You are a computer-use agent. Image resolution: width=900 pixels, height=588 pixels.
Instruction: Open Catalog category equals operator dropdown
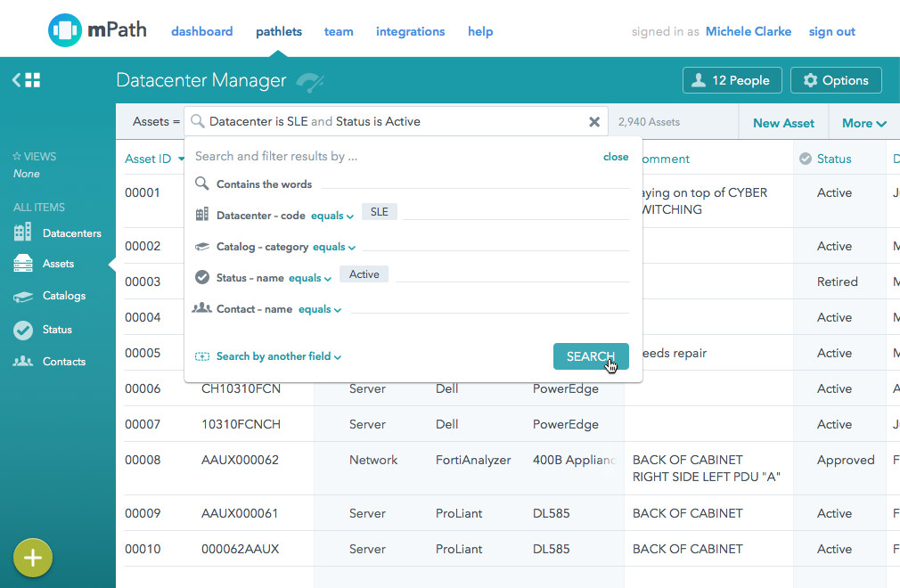(x=334, y=247)
